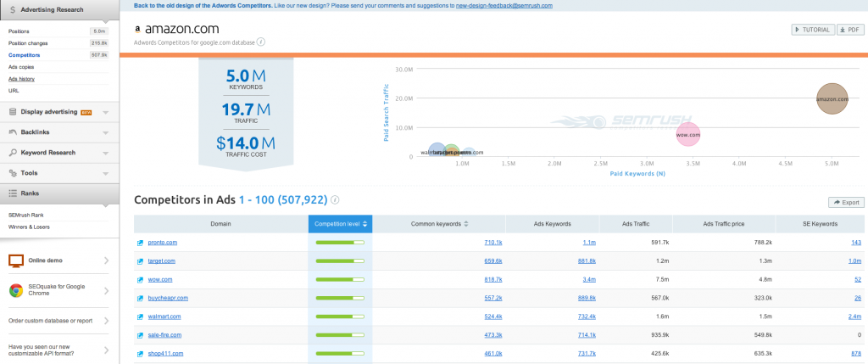Screen dimensions: 868x364
Task: Open external link icon beside pronto.com
Action: 140,243
